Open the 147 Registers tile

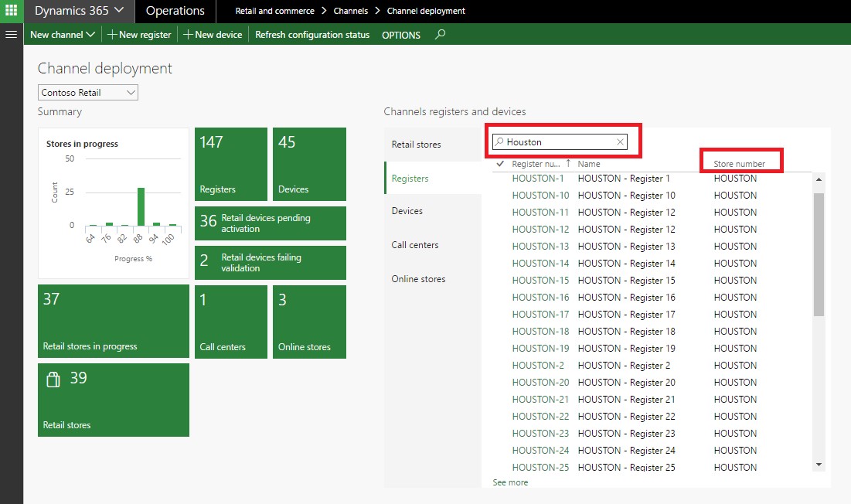coord(231,165)
